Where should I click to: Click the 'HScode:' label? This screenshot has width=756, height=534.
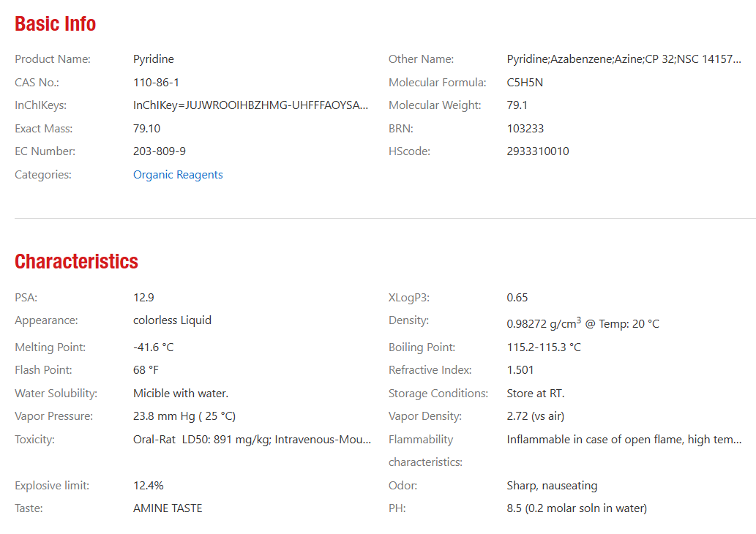(x=409, y=151)
